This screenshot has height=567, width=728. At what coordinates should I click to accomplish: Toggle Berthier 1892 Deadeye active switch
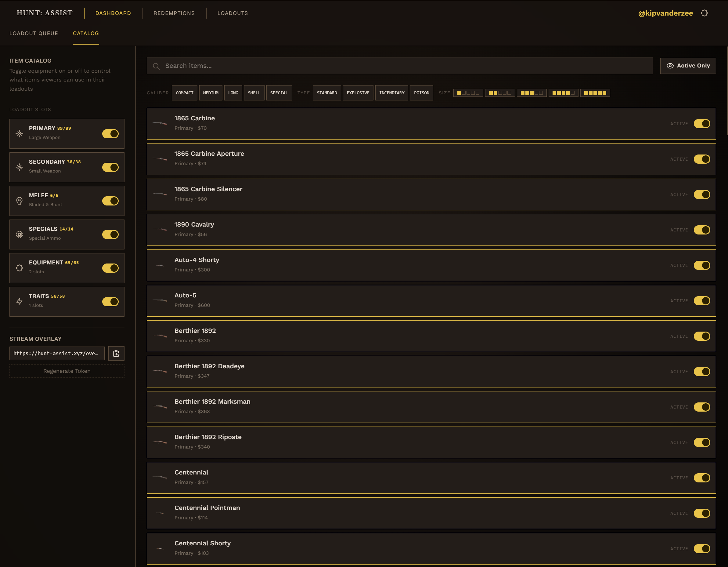pyautogui.click(x=702, y=372)
